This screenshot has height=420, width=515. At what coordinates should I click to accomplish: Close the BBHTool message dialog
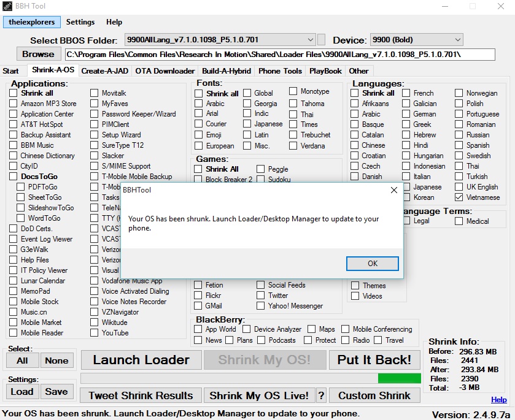point(394,190)
